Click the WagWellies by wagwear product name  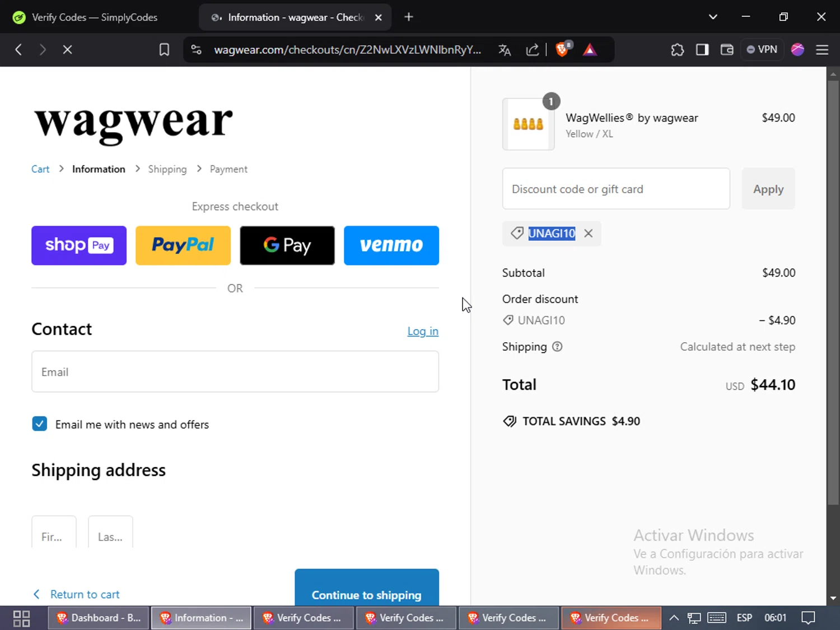[x=632, y=118]
